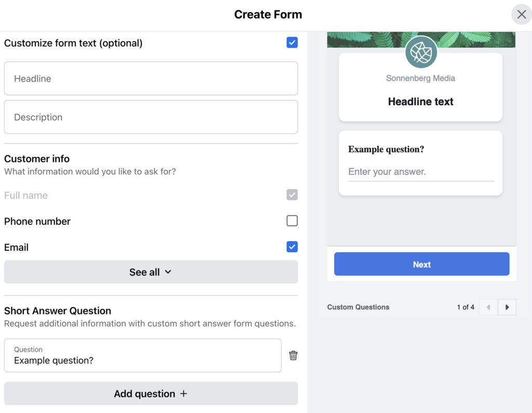The height and width of the screenshot is (413, 532).
Task: Click the Next button in form preview
Action: [x=421, y=264]
